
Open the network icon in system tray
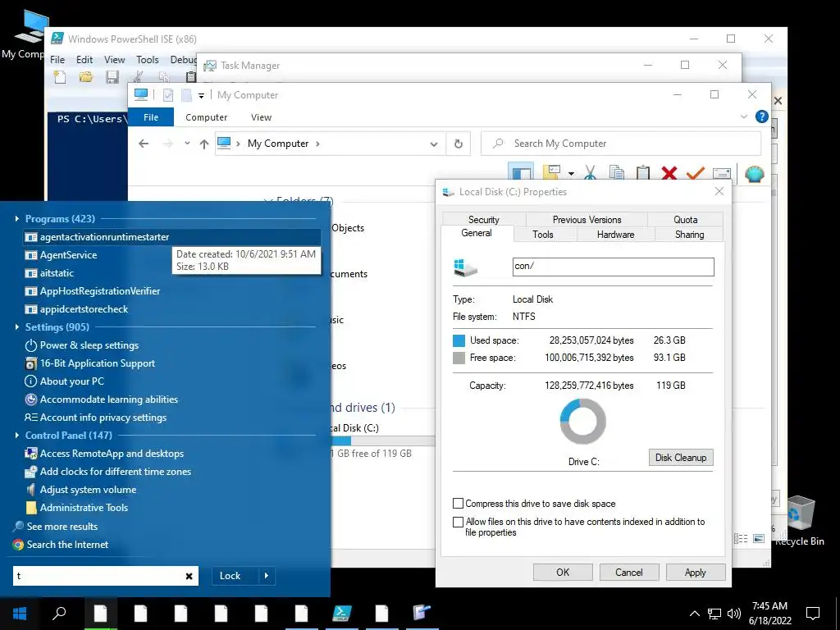714,614
